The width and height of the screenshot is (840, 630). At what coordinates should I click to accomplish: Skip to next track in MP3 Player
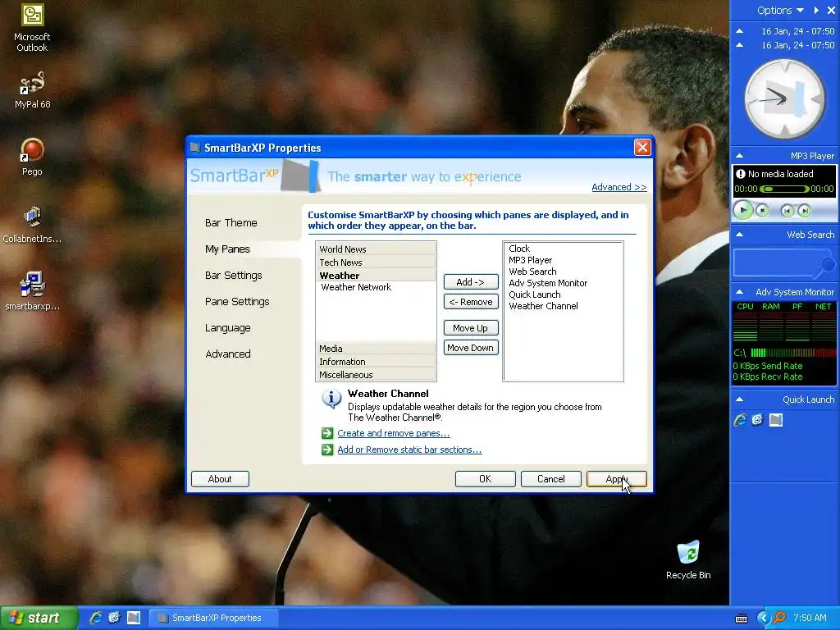pos(804,211)
